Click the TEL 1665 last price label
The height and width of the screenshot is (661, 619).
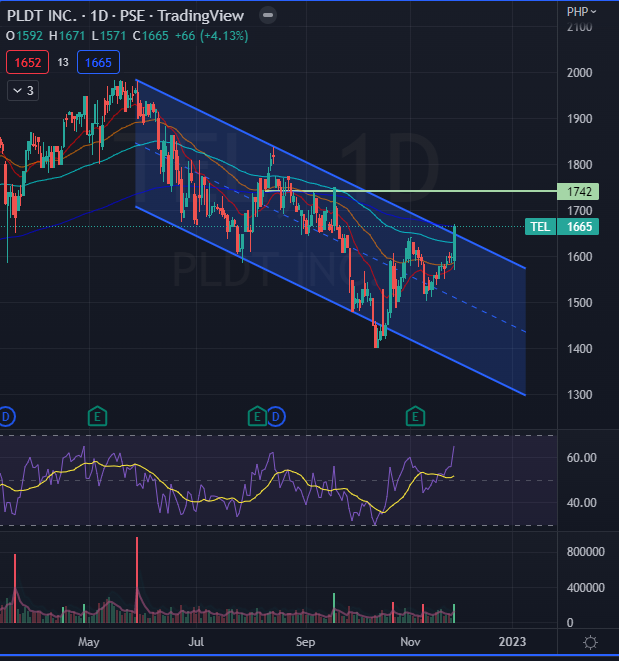point(562,227)
